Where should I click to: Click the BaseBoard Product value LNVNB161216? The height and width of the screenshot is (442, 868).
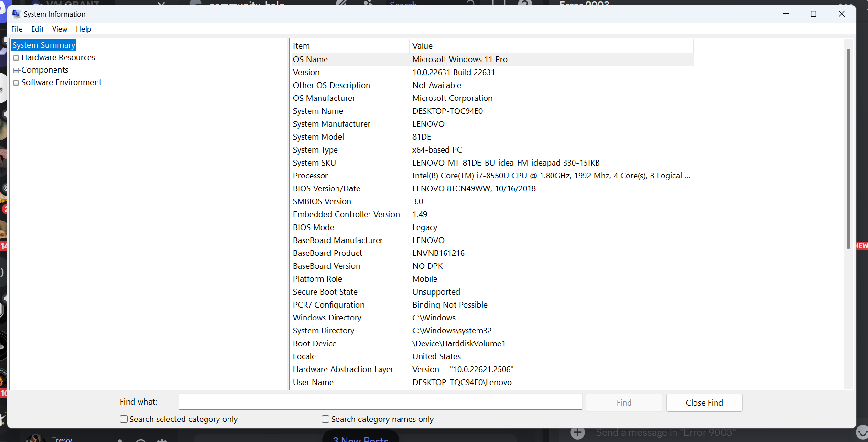coord(438,253)
